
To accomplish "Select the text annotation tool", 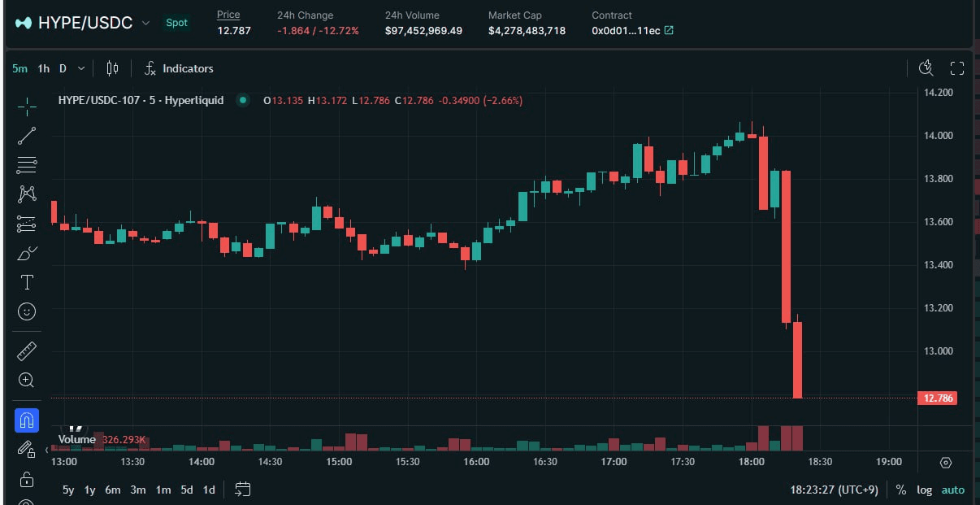I will (27, 282).
